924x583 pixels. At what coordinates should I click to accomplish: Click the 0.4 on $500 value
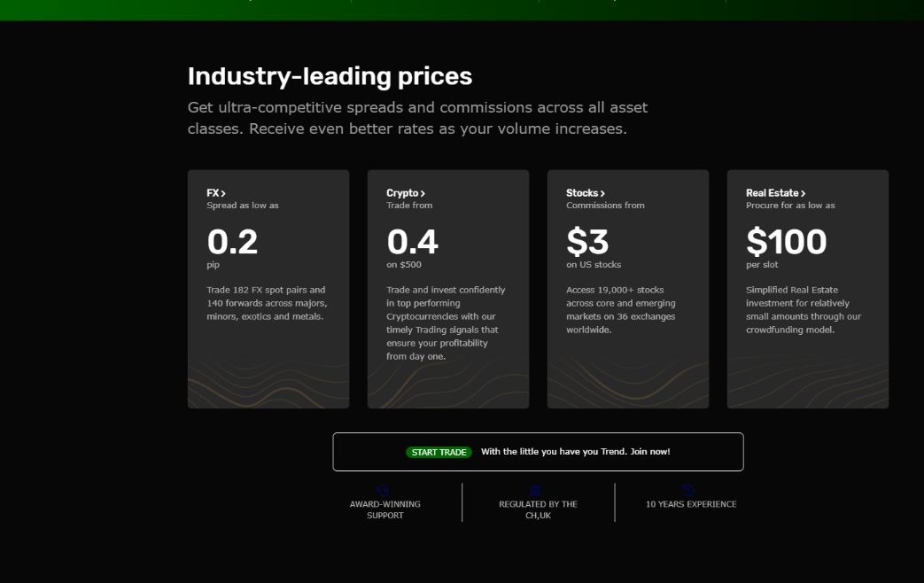(412, 242)
